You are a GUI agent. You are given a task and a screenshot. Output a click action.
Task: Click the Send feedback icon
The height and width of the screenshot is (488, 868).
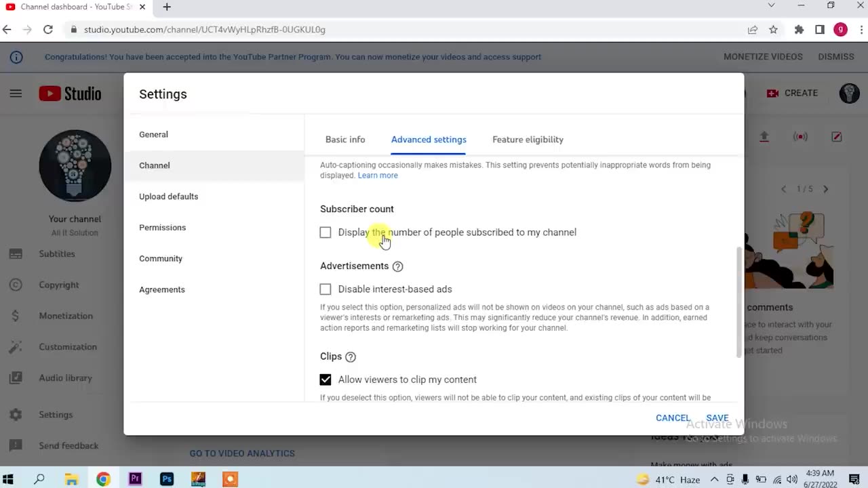pos(16,446)
